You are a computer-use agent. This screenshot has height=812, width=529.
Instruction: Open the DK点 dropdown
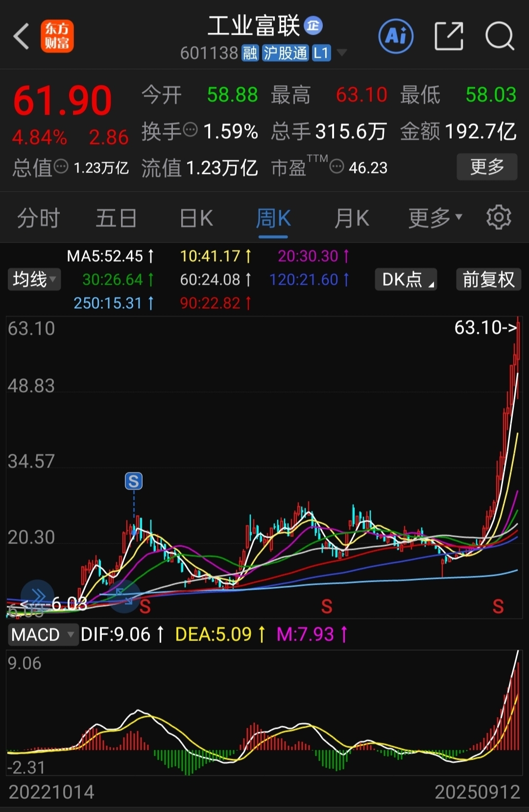[x=406, y=279]
